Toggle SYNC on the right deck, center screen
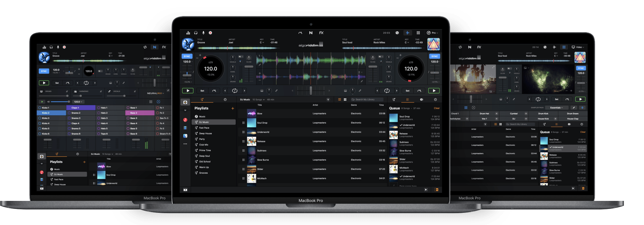 [434, 56]
